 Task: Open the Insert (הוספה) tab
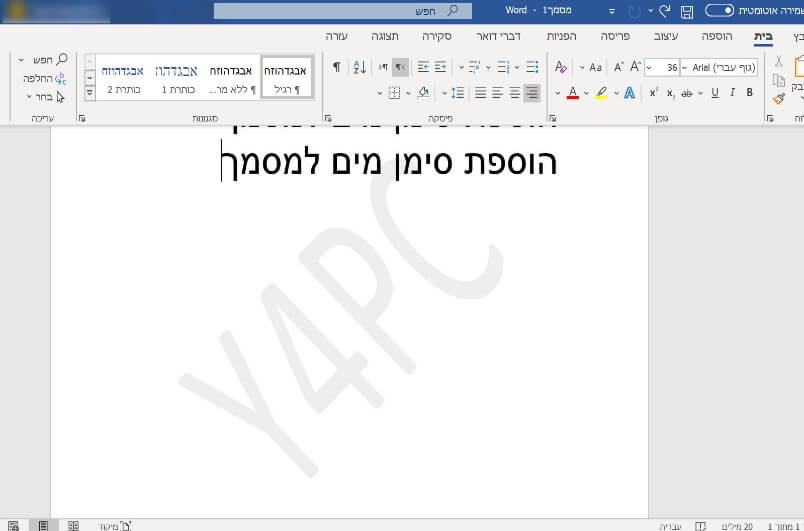click(716, 36)
